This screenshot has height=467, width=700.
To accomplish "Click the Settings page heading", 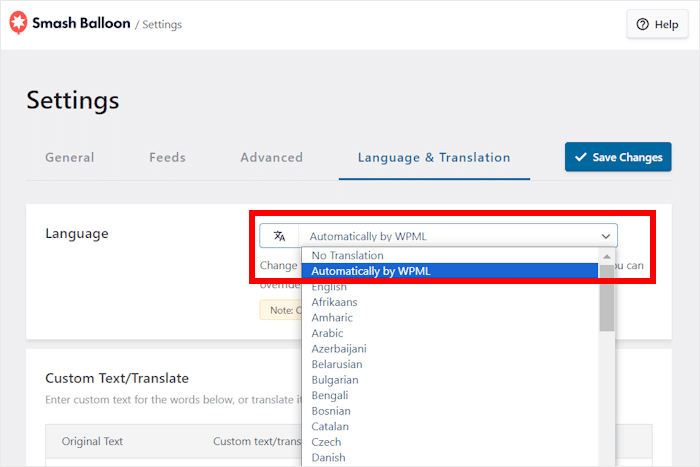I will coord(73,100).
